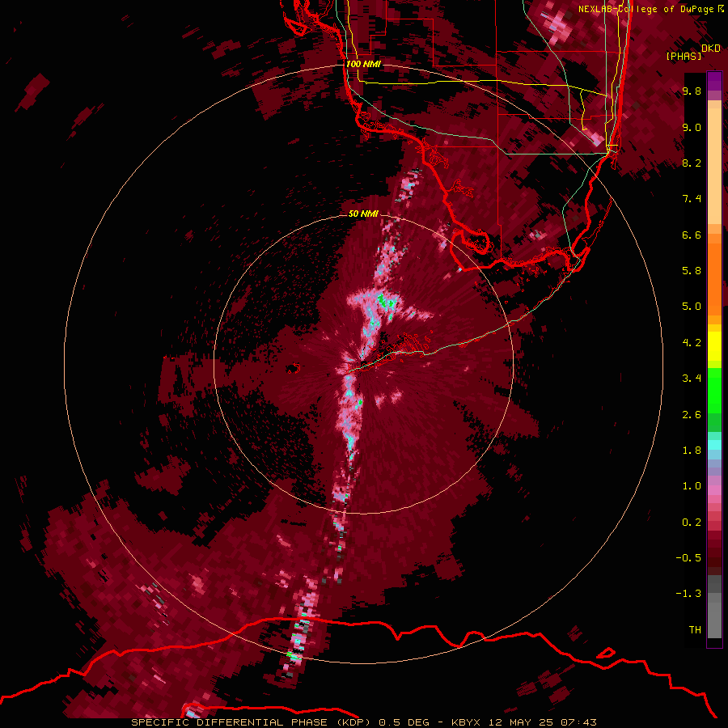
Task: Pick the pink band of the color bar
Action: pyautogui.click(x=714, y=490)
